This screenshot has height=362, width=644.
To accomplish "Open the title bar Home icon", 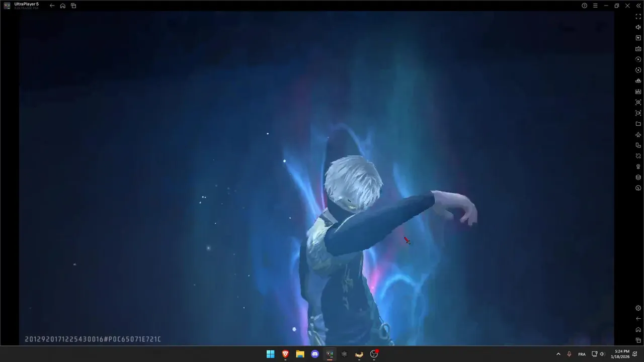I will (62, 6).
